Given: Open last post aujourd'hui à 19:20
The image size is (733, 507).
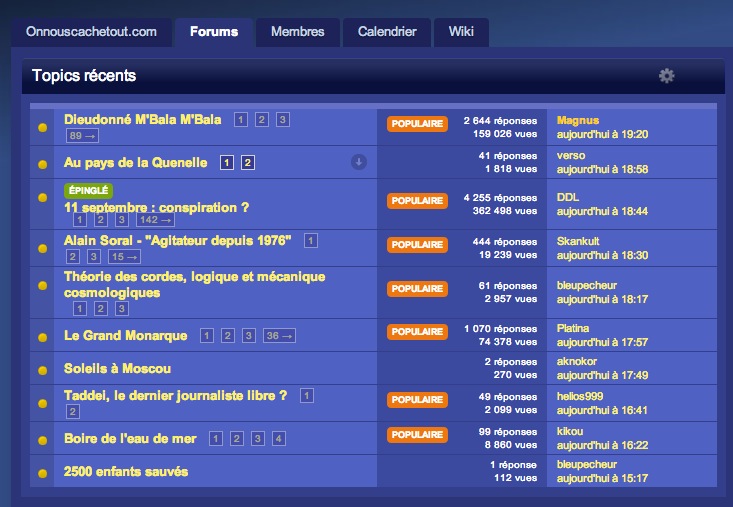Looking at the screenshot, I should point(602,135).
